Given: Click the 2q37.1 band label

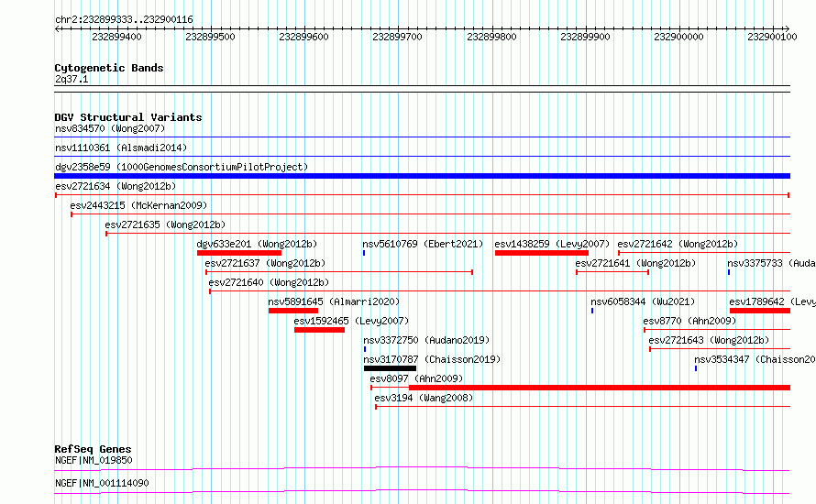Looking at the screenshot, I should 72,79.
